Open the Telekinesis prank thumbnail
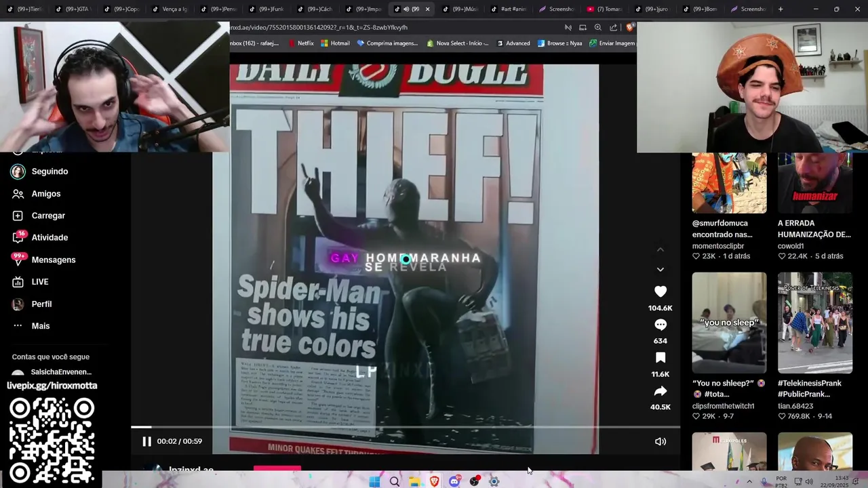Image resolution: width=868 pixels, height=488 pixels. 814,323
